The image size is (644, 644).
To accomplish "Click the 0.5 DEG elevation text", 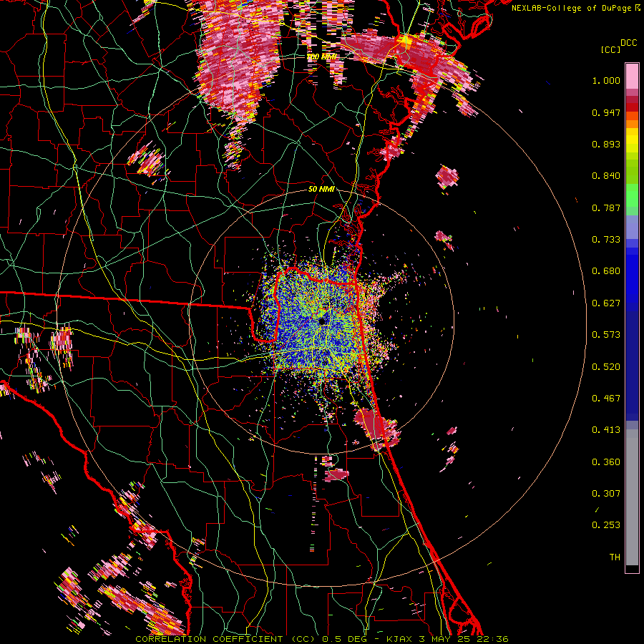I will [x=345, y=639].
